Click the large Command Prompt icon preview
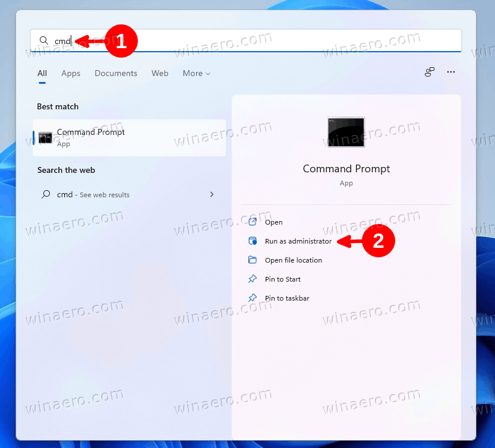The width and height of the screenshot is (495, 448). (x=346, y=131)
